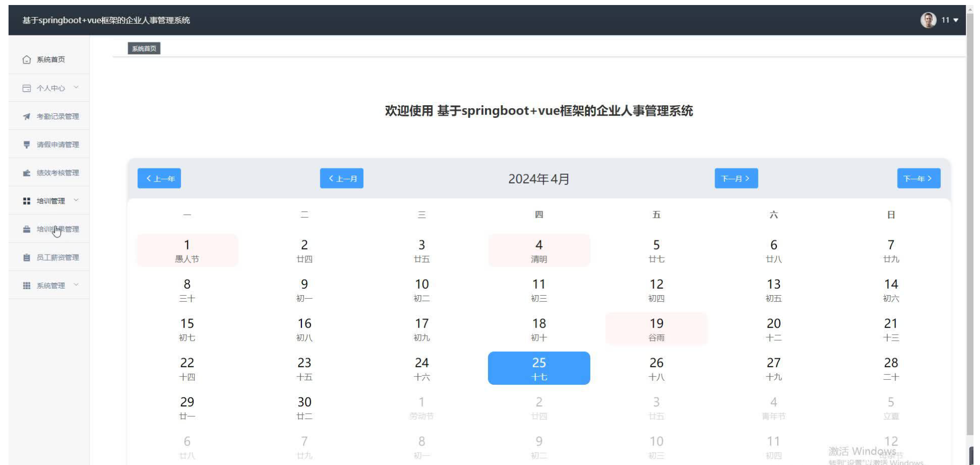The width and height of the screenshot is (980, 465).
Task: Select date 22 十四 on the calendar
Action: tap(187, 368)
